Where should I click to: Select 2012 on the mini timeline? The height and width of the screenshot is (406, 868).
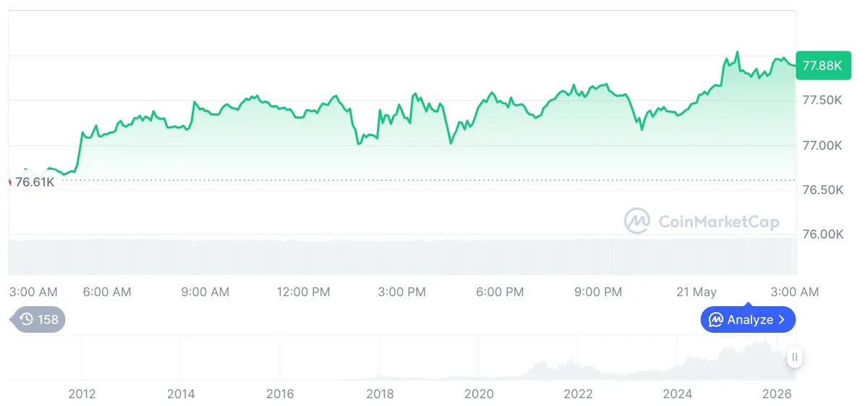pos(82,394)
